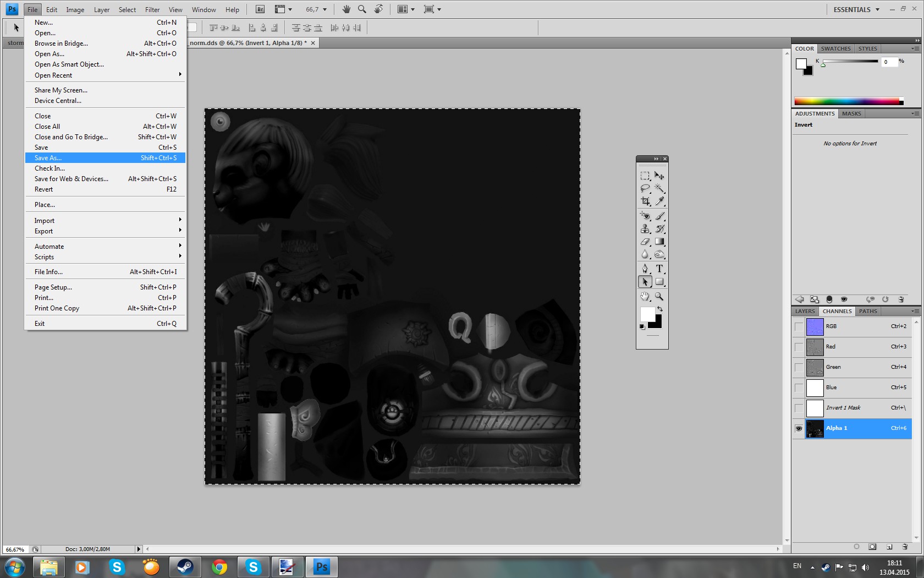Choose Save As... from File menu
The width and height of the screenshot is (924, 578).
coord(105,157)
